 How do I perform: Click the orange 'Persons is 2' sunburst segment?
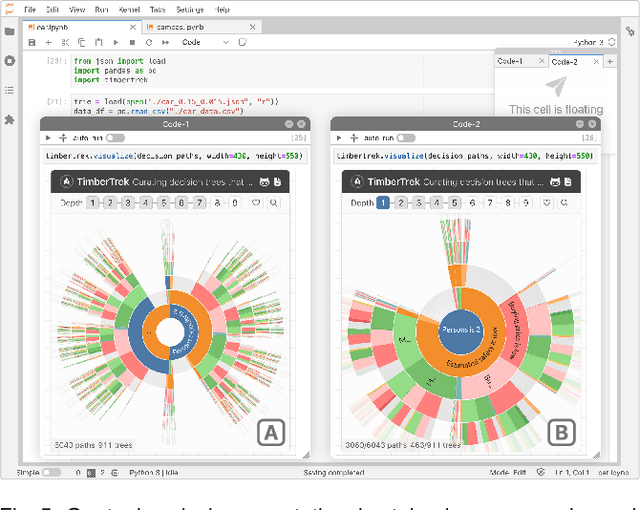coord(462,329)
